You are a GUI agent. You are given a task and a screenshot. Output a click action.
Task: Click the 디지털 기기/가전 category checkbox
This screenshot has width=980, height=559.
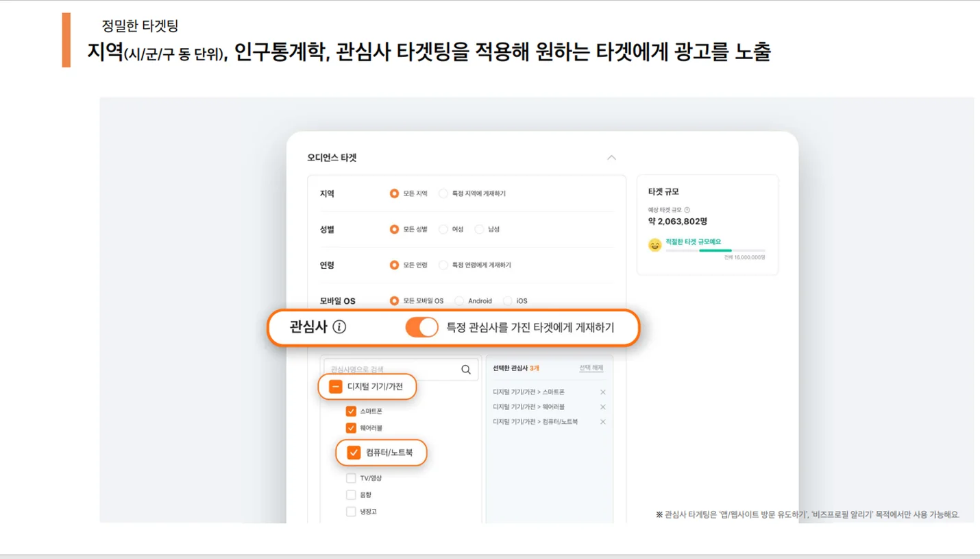pyautogui.click(x=335, y=387)
